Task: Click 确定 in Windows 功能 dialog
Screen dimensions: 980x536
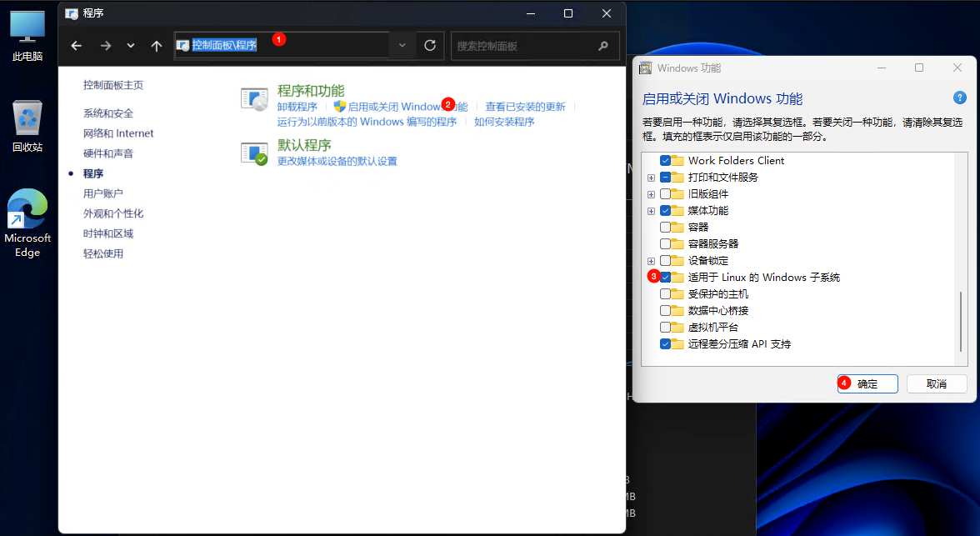Action: (x=867, y=384)
